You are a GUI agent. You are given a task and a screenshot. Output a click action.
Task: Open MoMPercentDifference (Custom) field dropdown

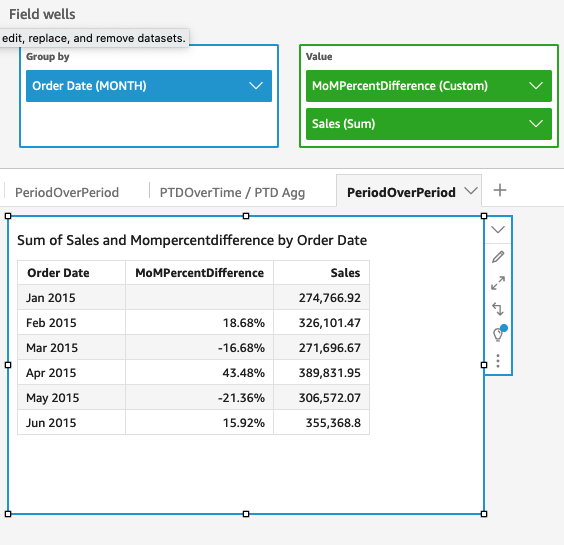click(x=536, y=86)
